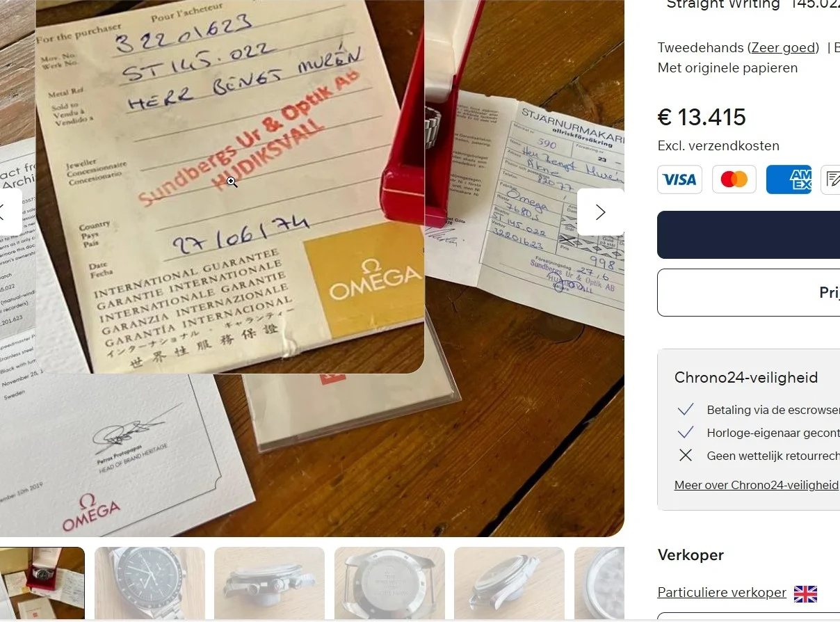Open the Zeer goed condition link

coord(783,47)
